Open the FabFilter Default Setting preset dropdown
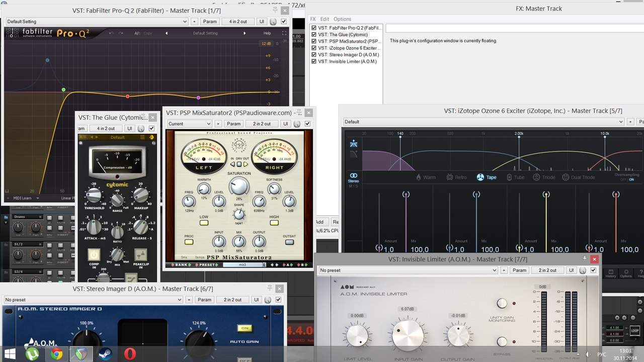Image resolution: width=644 pixels, height=362 pixels. 97,22
